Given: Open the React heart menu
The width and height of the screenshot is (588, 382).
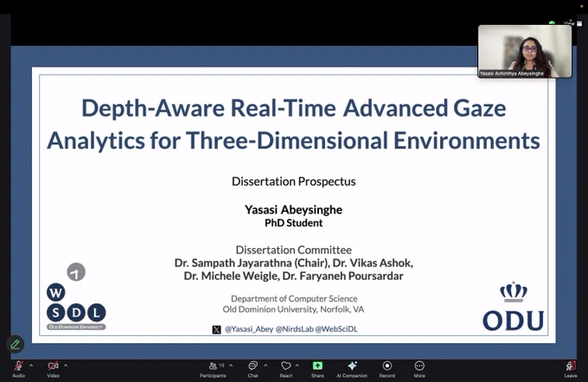Looking at the screenshot, I should tap(285, 369).
